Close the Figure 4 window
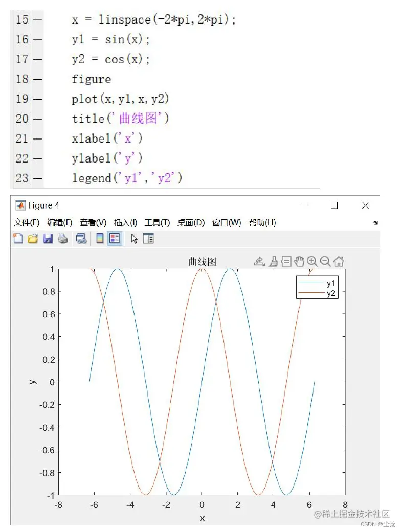This screenshot has width=403, height=532. (x=365, y=205)
